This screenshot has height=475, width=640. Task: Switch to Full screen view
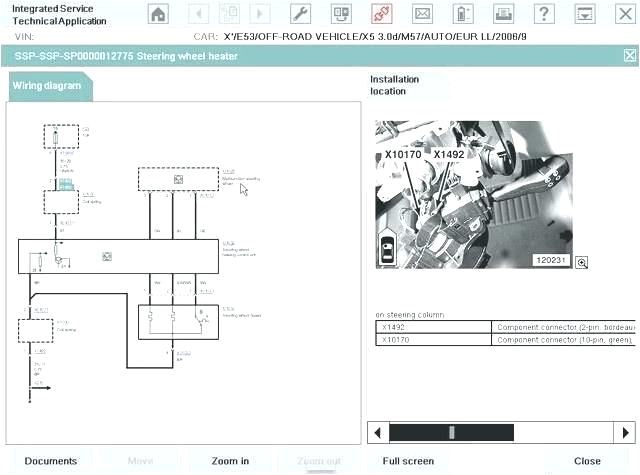(x=408, y=461)
